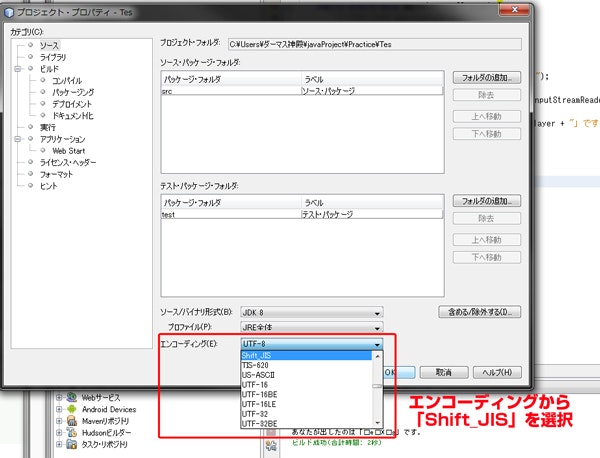Select ライセンス・ヘッダー category

pyautogui.click(x=68, y=163)
